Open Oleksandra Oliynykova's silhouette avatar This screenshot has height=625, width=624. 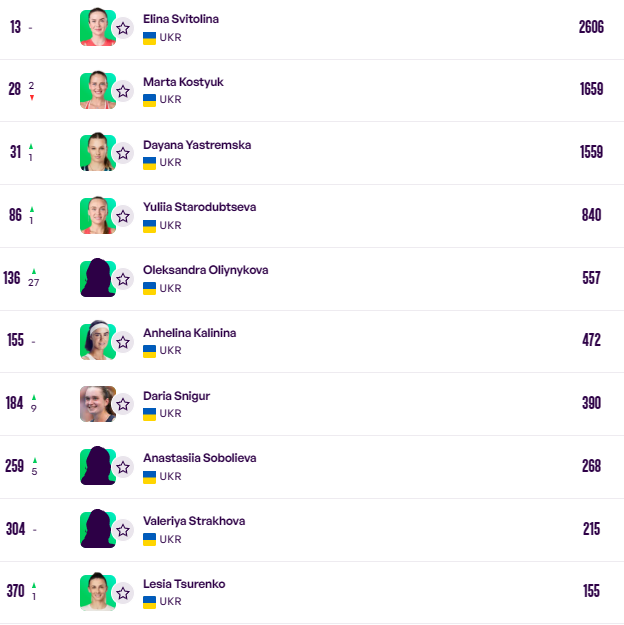pyautogui.click(x=98, y=278)
